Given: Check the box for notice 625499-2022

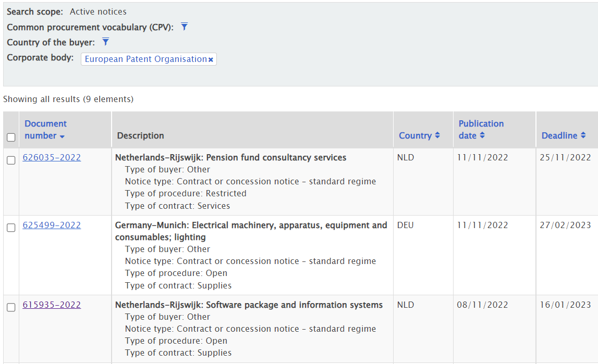Looking at the screenshot, I should pos(11,228).
